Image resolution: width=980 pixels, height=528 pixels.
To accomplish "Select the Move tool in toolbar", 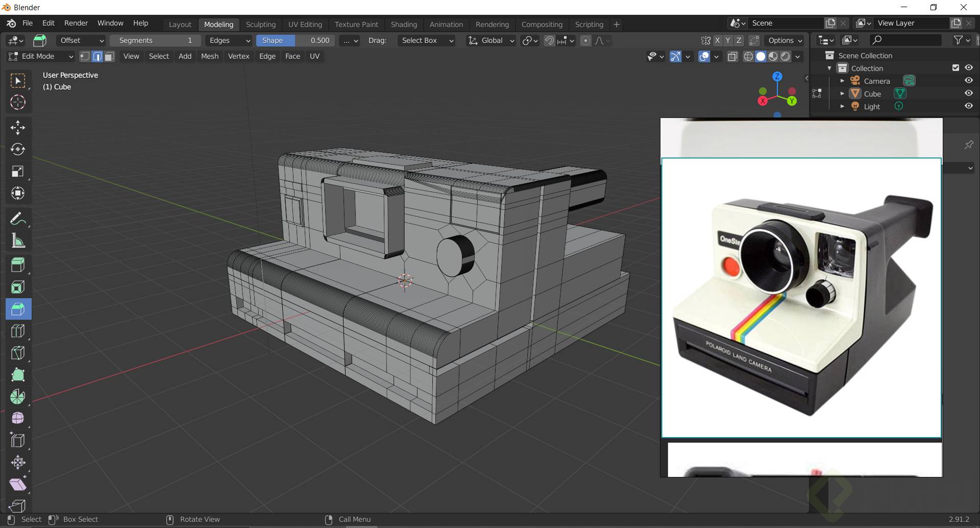I will (x=18, y=127).
